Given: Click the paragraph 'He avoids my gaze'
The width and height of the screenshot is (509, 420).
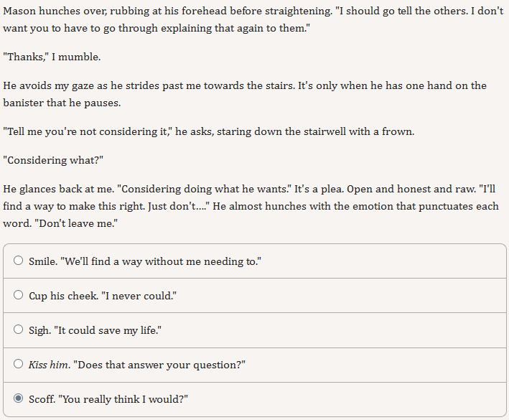Looking at the screenshot, I should click(245, 94).
